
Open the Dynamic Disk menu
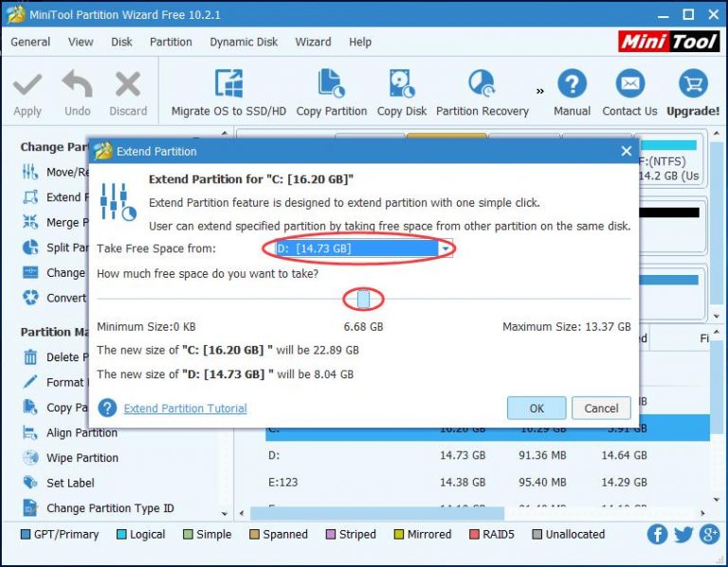tap(244, 42)
